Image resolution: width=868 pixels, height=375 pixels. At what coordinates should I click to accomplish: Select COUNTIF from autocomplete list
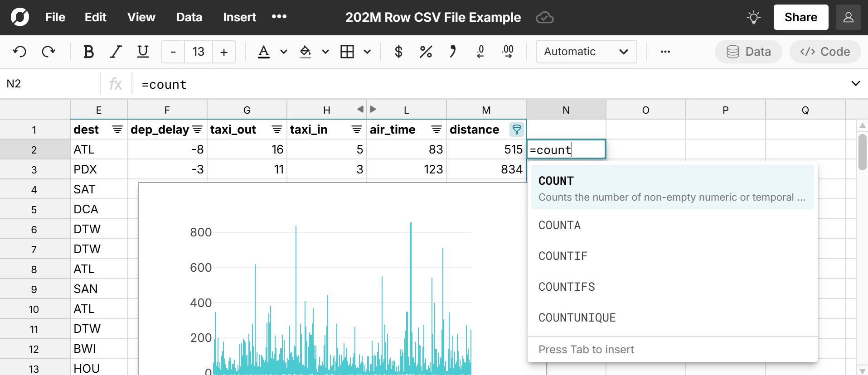pyautogui.click(x=563, y=256)
